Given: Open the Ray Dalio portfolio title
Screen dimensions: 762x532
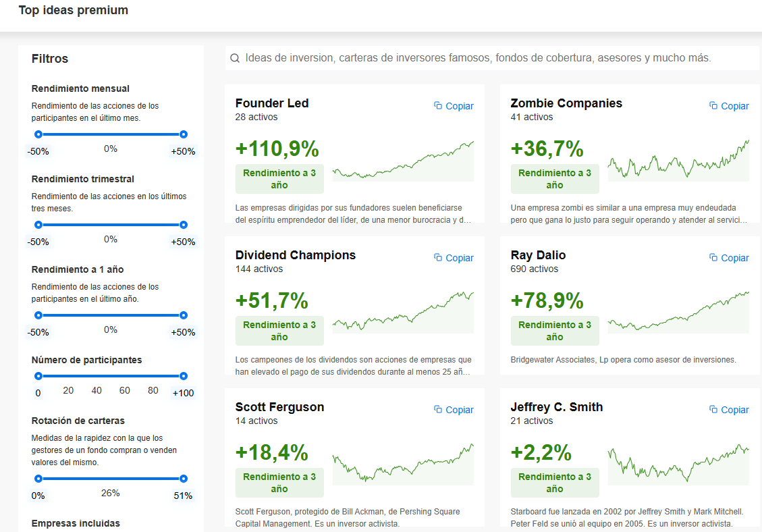Looking at the screenshot, I should pyautogui.click(x=538, y=255).
